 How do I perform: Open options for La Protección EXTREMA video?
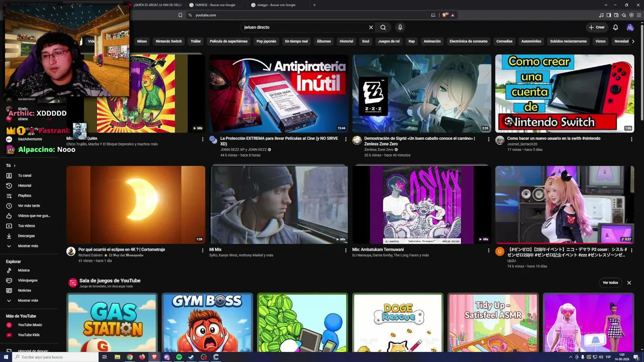point(346,139)
